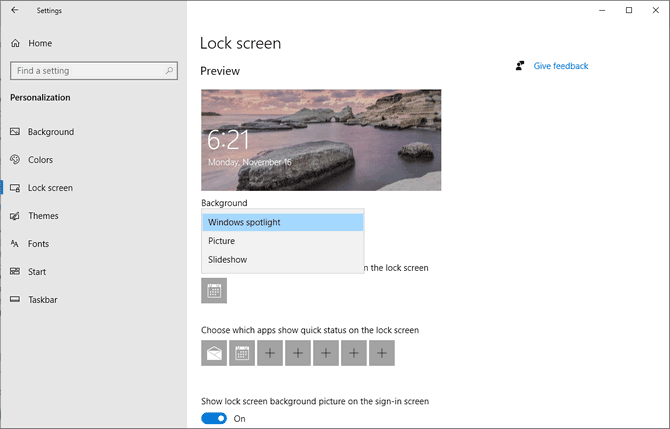Click the Mail quick status app icon

pos(214,352)
